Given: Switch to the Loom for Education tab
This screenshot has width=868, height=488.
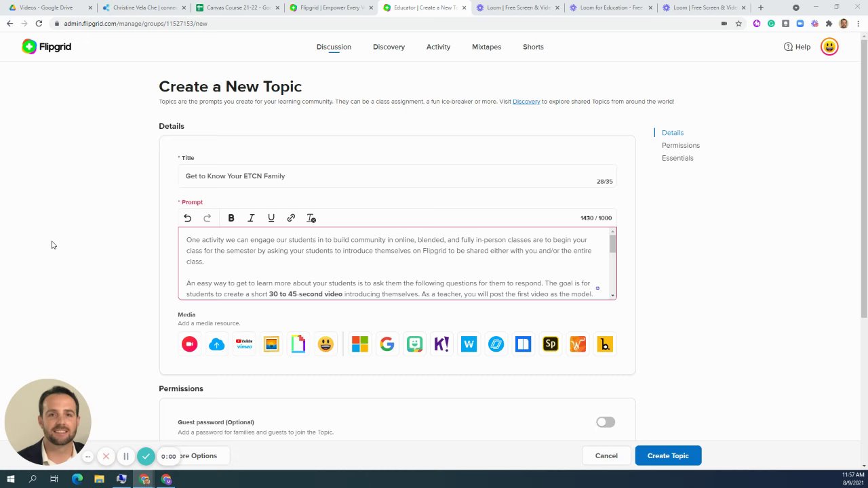Looking at the screenshot, I should [x=612, y=7].
